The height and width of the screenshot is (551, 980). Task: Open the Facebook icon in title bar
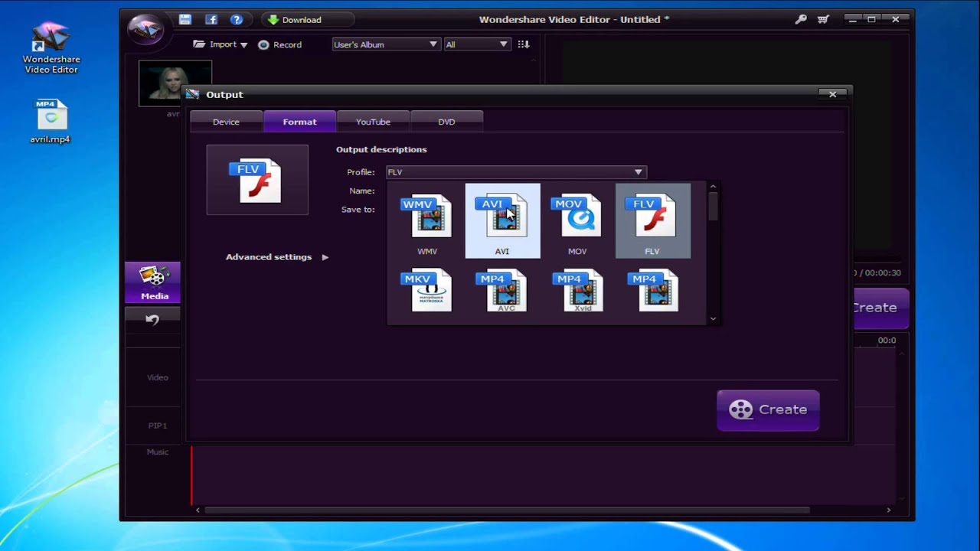(211, 19)
